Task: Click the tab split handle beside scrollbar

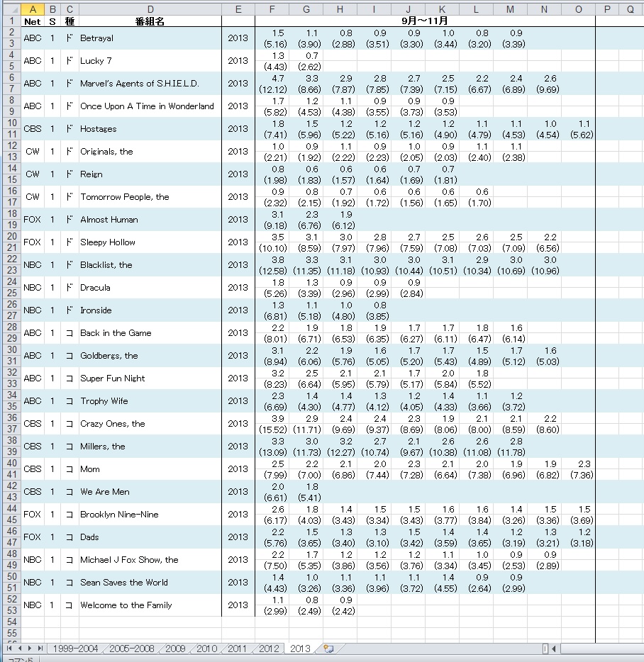Action: point(545,648)
